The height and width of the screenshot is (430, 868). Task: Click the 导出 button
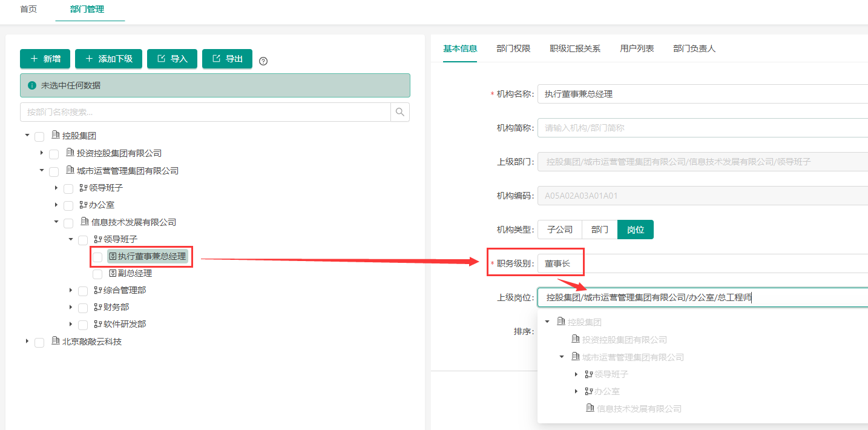coord(227,59)
